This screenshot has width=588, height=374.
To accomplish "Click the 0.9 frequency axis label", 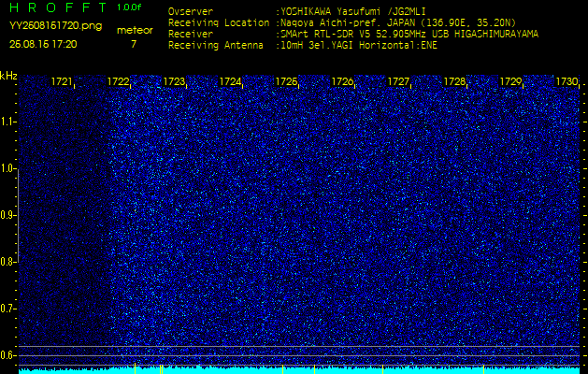I will pyautogui.click(x=7, y=215).
